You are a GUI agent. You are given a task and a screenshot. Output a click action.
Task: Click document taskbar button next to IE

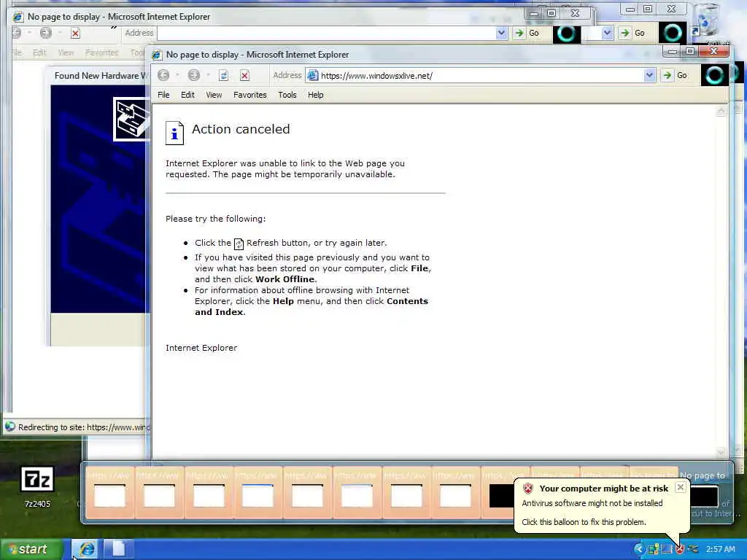117,549
